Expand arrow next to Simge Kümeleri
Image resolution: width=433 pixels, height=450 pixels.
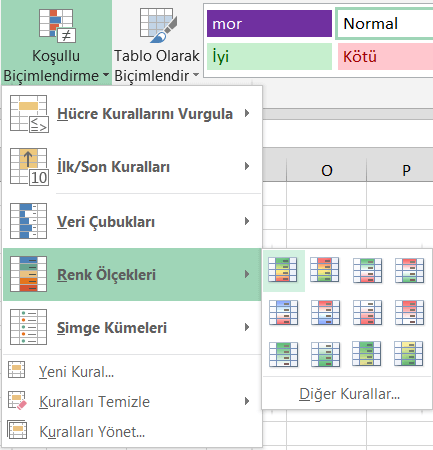[x=247, y=327]
